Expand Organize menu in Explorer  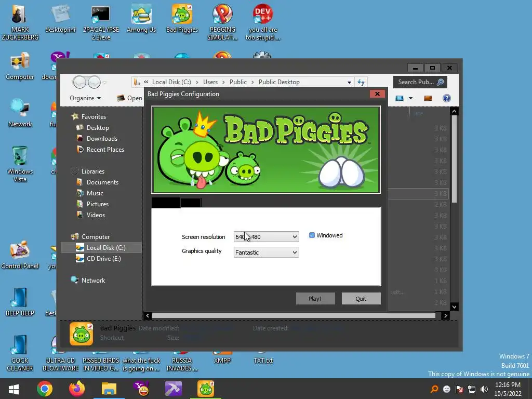pos(85,98)
